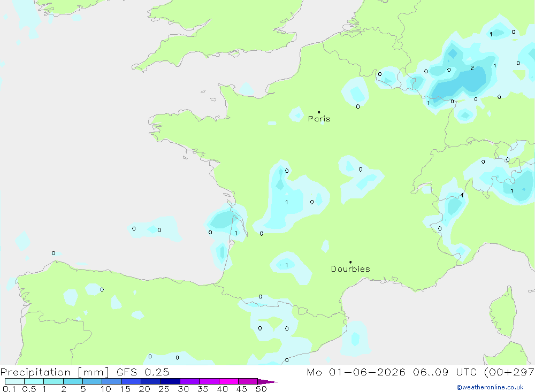
Task: Select the 10–15 mm legend color swatch
Action: 112,381
